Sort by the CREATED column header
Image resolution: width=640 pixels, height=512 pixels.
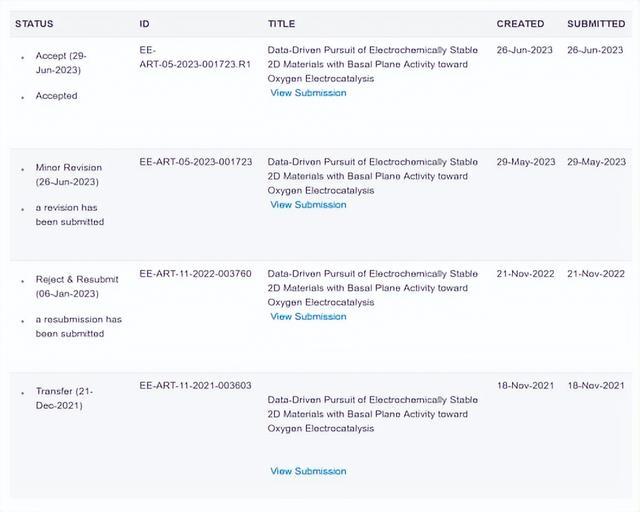click(520, 24)
